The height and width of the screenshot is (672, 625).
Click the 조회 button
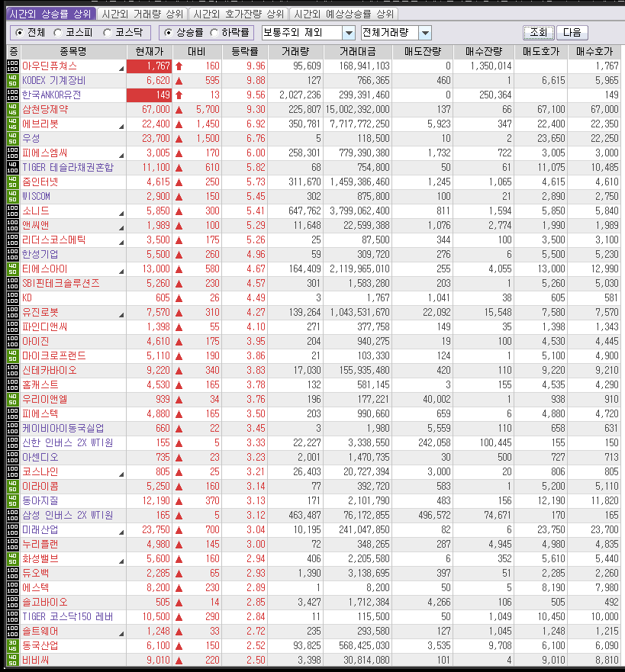pyautogui.click(x=539, y=33)
